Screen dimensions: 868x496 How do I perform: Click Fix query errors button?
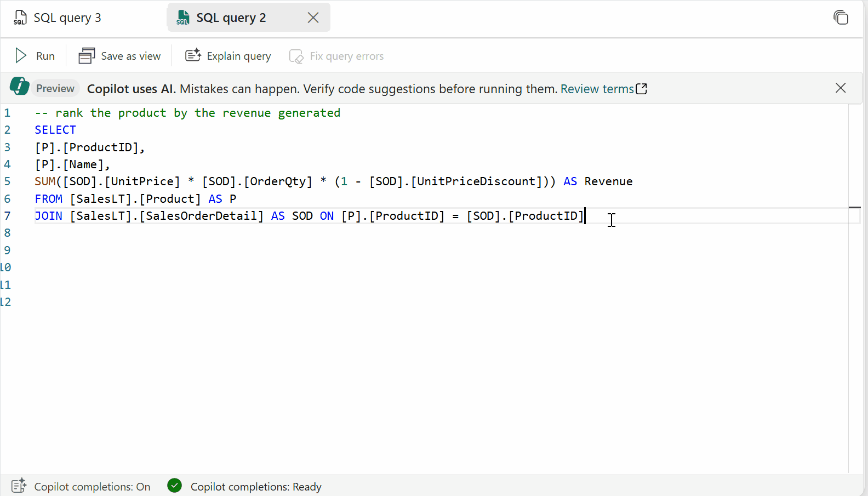tap(336, 56)
